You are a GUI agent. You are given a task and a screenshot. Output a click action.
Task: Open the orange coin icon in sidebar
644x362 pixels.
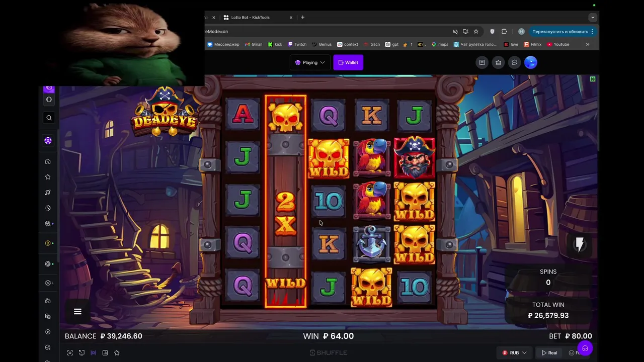tap(48, 243)
